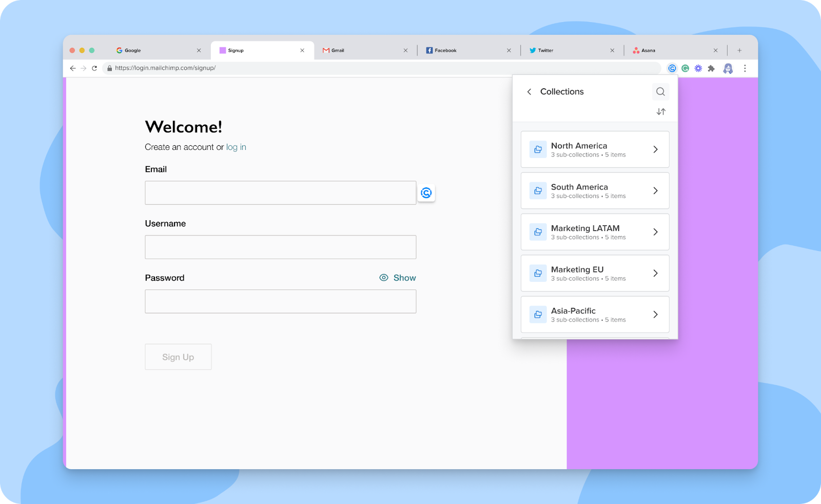Click the browser forward arrow
This screenshot has height=504, width=821.
(84, 68)
